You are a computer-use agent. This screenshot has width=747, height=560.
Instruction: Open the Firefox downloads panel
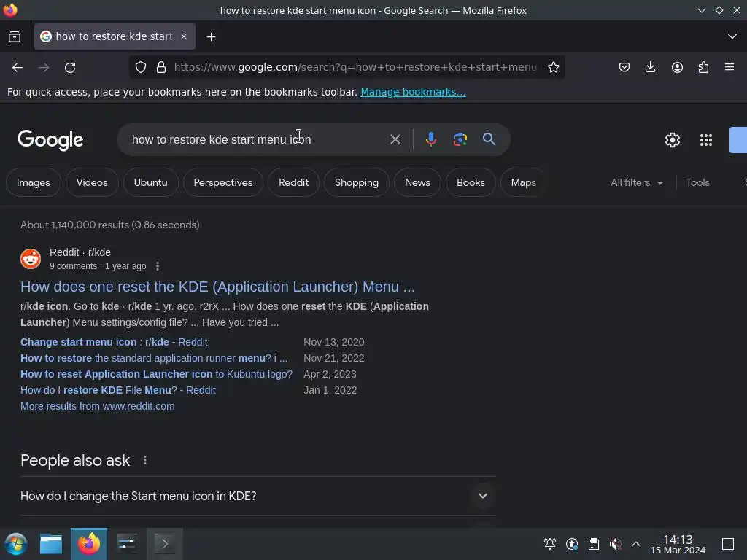[650, 67]
